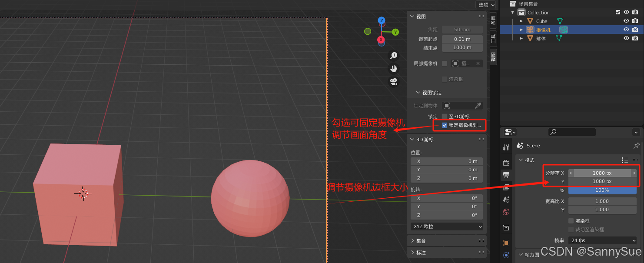The width and height of the screenshot is (644, 263).
Task: Enable 渲染框 checkbox in 格式 panel
Action: click(571, 221)
